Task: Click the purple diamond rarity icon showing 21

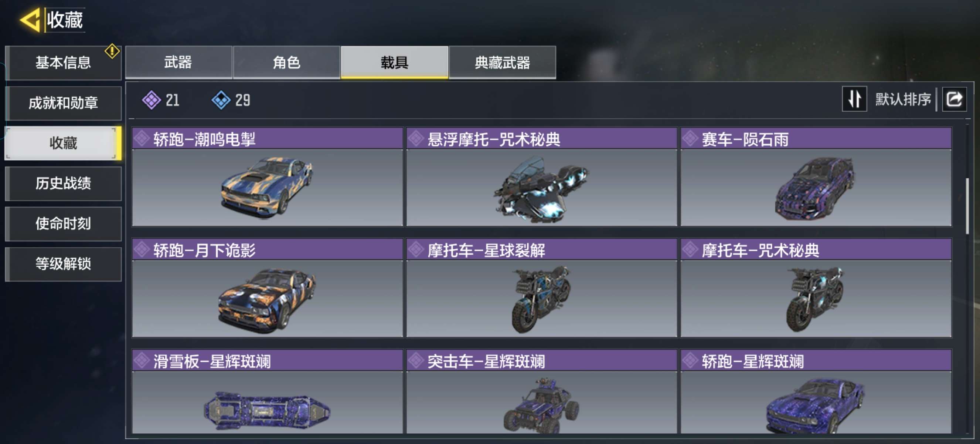Action: tap(152, 100)
